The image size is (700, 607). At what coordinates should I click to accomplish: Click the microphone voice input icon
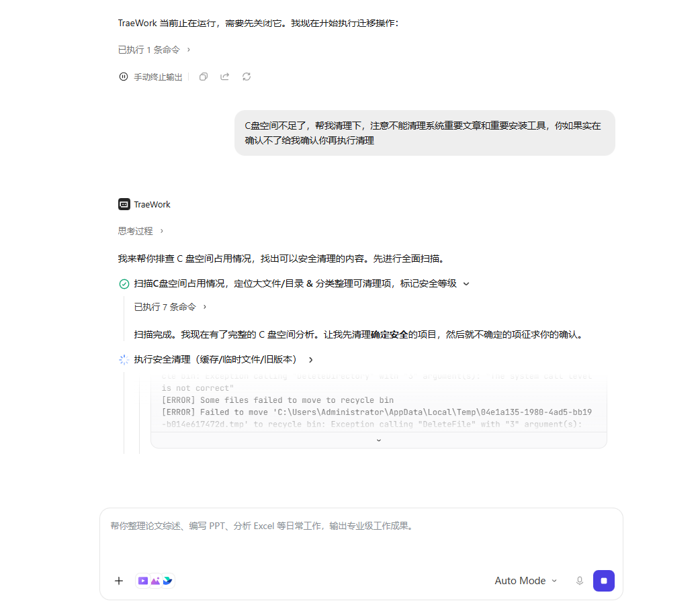coord(580,581)
